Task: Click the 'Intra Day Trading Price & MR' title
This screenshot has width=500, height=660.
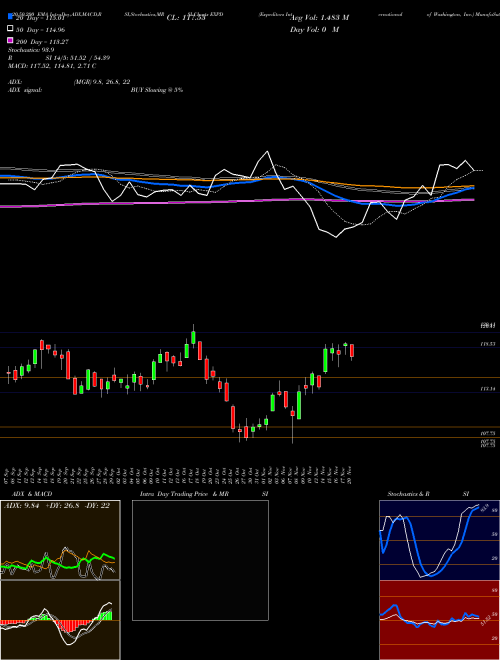Action: (184, 494)
